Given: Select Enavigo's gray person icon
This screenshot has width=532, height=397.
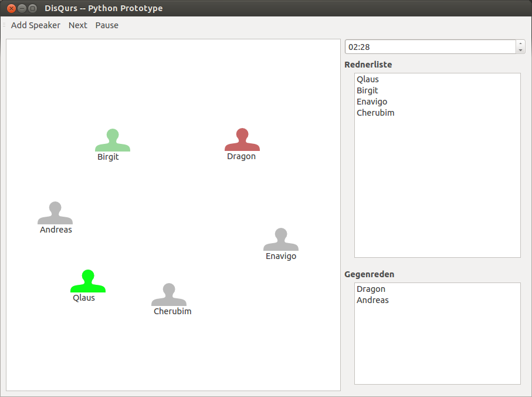Looking at the screenshot, I should tap(281, 240).
